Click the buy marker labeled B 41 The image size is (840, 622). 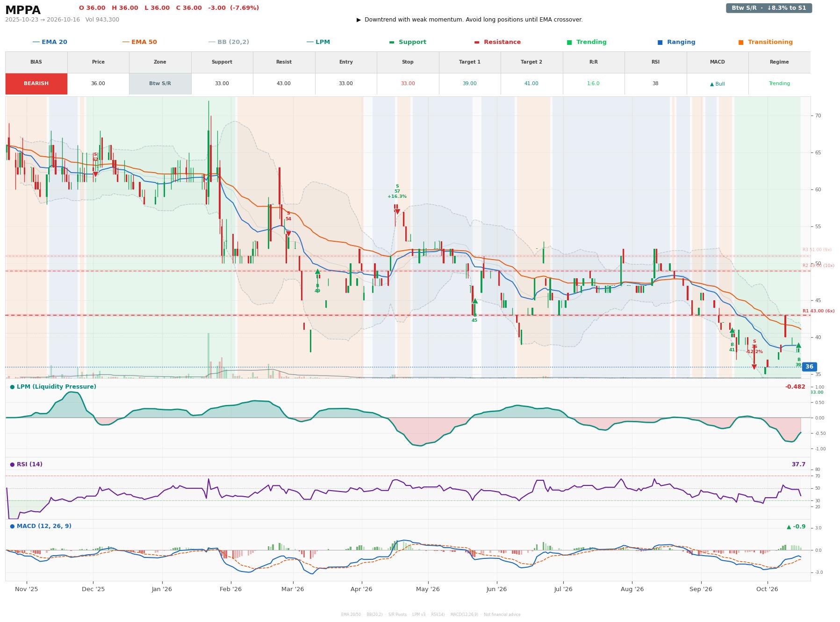(x=732, y=330)
